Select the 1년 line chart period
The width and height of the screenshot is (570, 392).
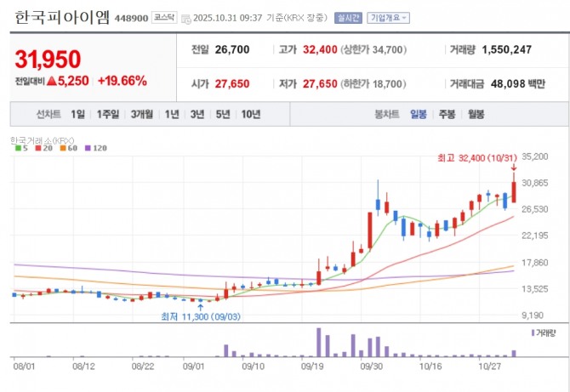[x=172, y=115]
